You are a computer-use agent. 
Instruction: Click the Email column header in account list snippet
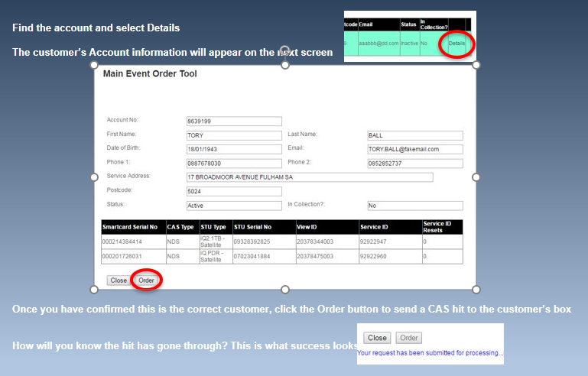pos(378,24)
